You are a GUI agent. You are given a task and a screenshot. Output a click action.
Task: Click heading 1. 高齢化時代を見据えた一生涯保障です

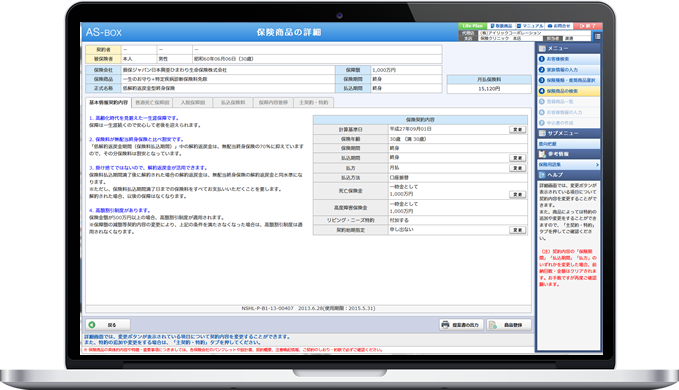click(x=134, y=118)
